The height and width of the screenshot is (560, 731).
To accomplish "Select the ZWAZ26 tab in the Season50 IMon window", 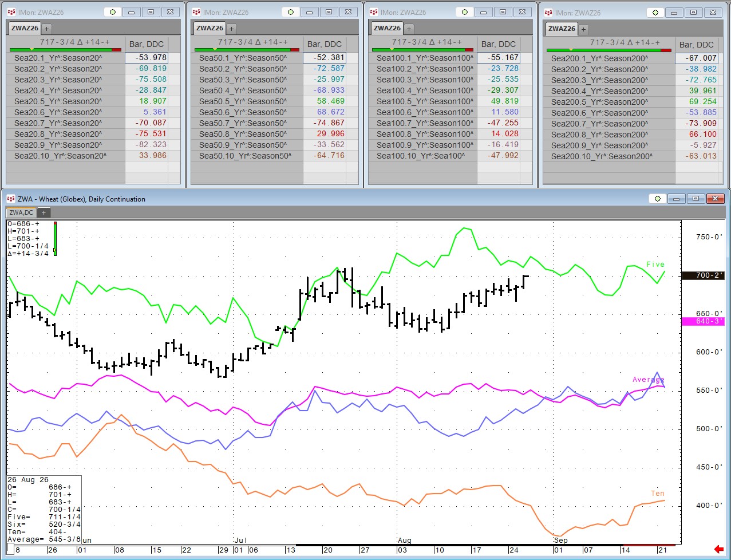I will 210,28.
